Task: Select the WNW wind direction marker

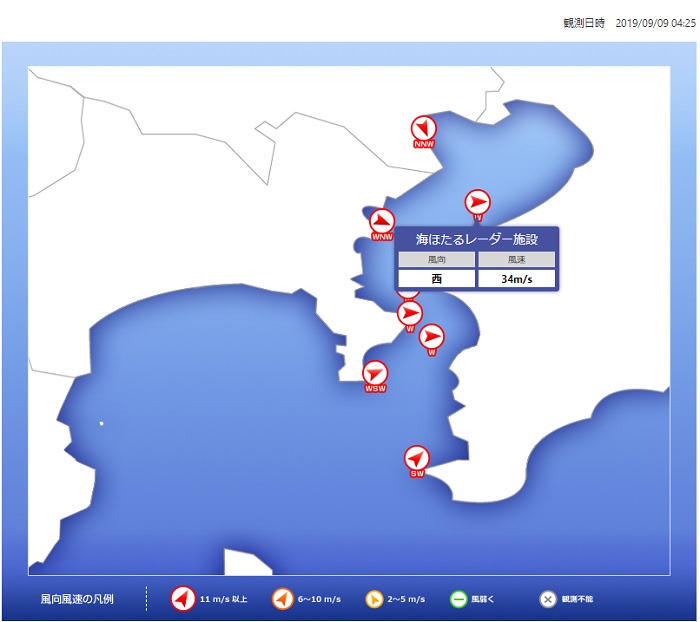Action: tap(382, 222)
